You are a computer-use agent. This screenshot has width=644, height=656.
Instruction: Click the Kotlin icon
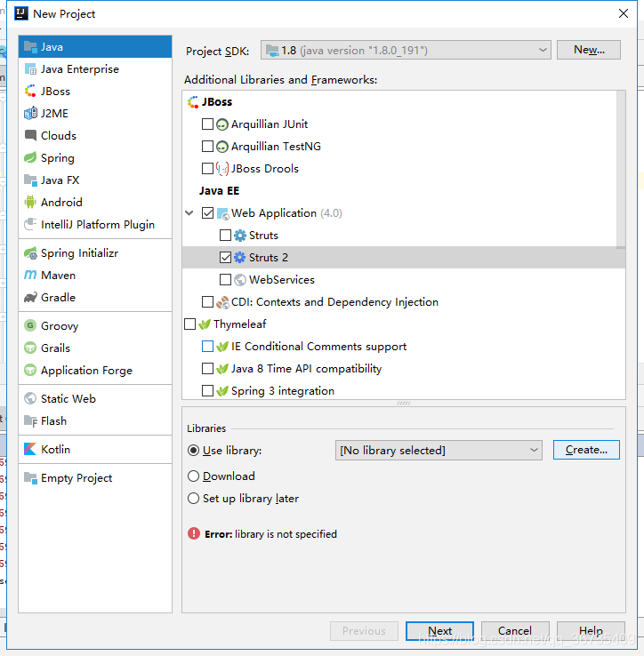(30, 449)
